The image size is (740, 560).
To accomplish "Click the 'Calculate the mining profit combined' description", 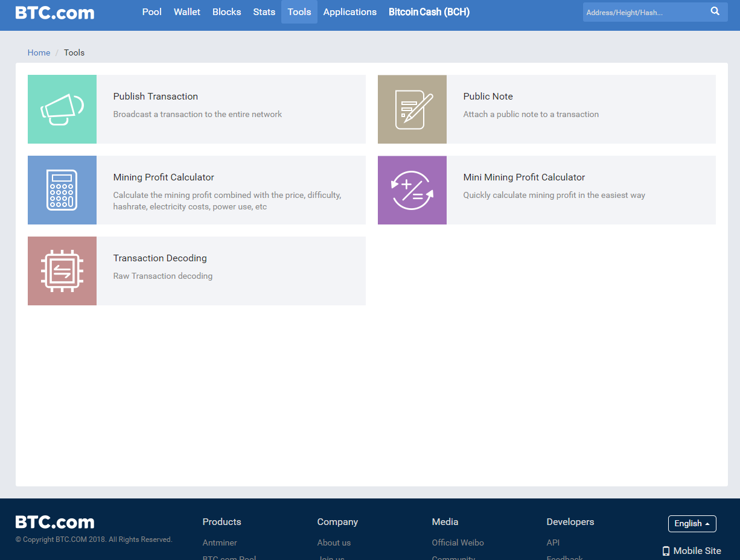I will (228, 201).
